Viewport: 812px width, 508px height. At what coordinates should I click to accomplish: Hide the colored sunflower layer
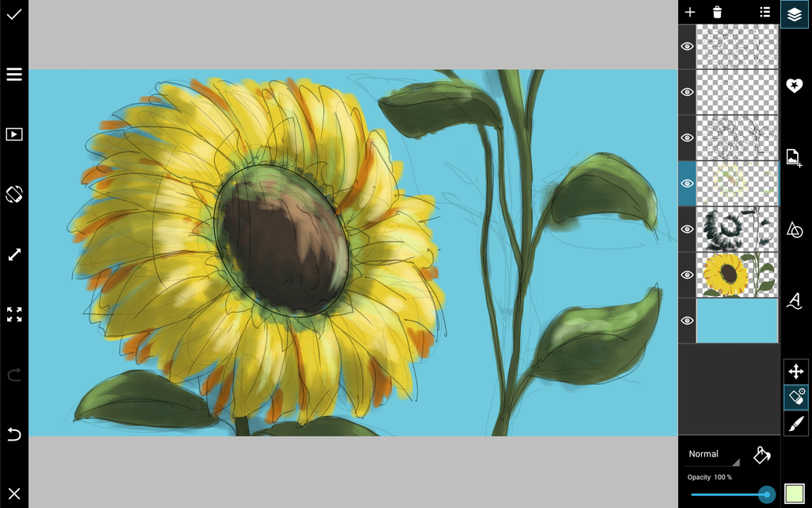coord(687,274)
